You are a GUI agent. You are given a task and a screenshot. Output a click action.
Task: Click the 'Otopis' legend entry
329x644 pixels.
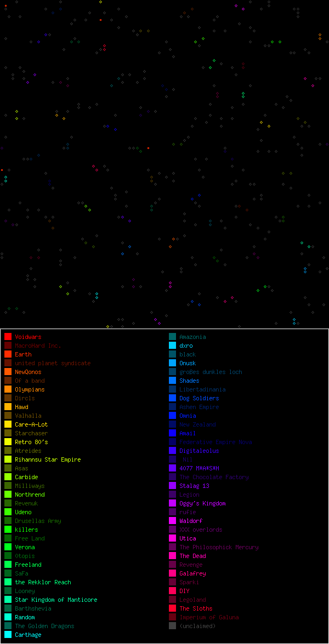click(x=25, y=556)
